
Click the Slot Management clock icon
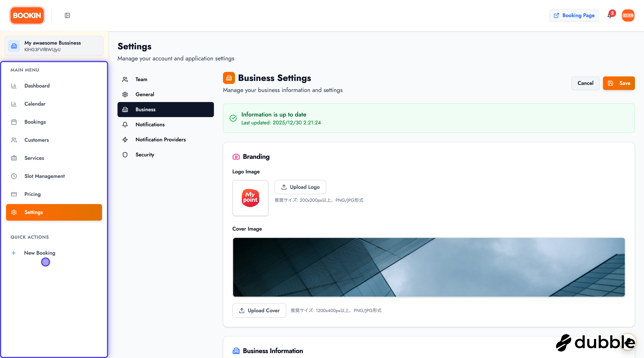tap(14, 176)
